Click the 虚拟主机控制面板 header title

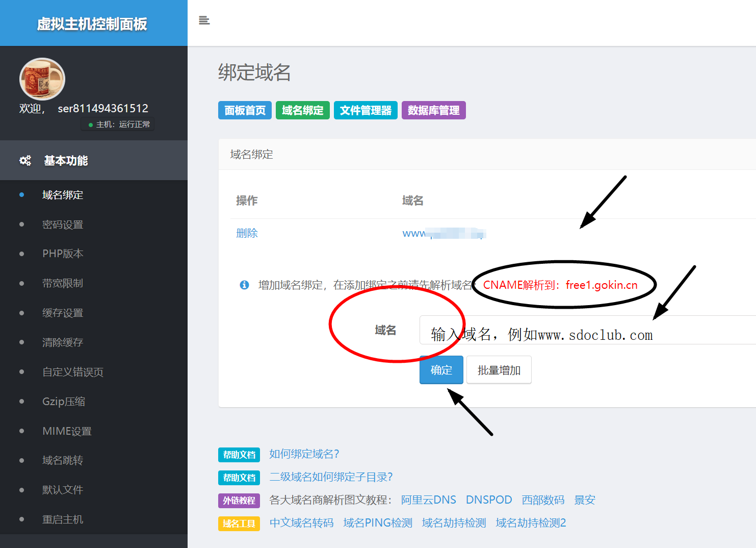tap(92, 24)
